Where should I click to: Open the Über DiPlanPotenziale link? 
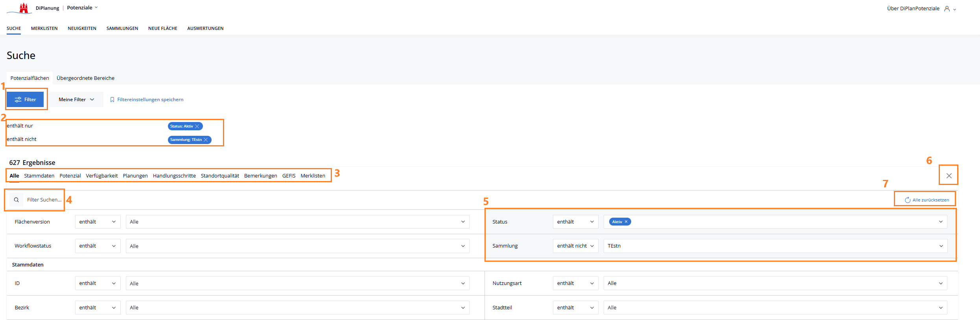click(x=913, y=9)
